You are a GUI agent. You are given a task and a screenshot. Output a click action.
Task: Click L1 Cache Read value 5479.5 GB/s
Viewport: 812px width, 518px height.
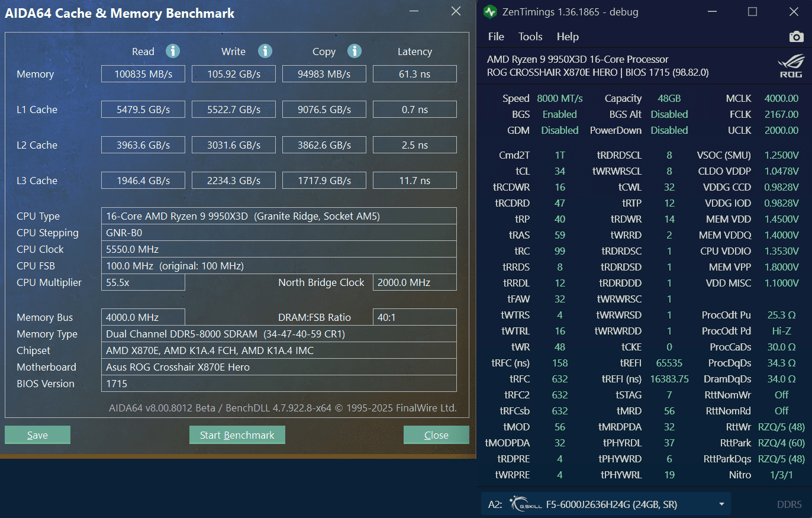pyautogui.click(x=143, y=110)
